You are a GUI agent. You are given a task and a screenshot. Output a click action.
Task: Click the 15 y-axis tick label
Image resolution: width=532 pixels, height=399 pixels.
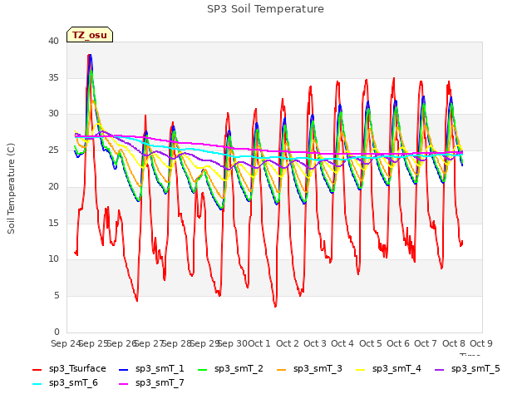click(x=53, y=224)
